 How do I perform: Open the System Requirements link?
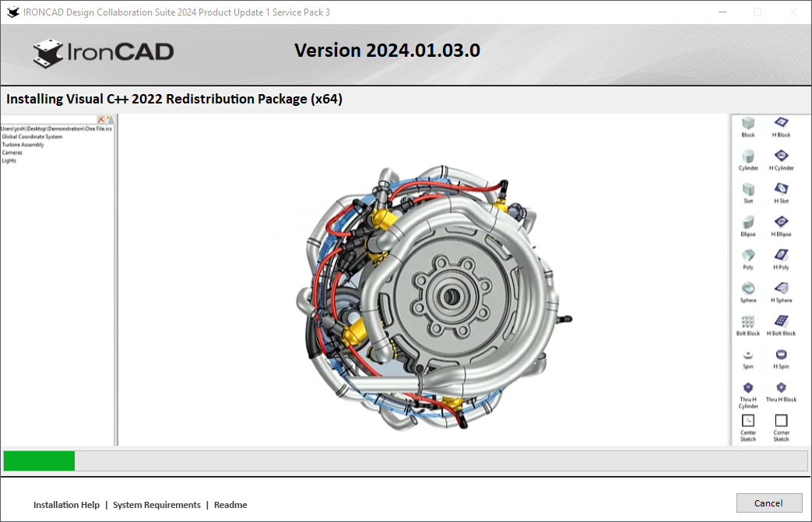pos(156,505)
